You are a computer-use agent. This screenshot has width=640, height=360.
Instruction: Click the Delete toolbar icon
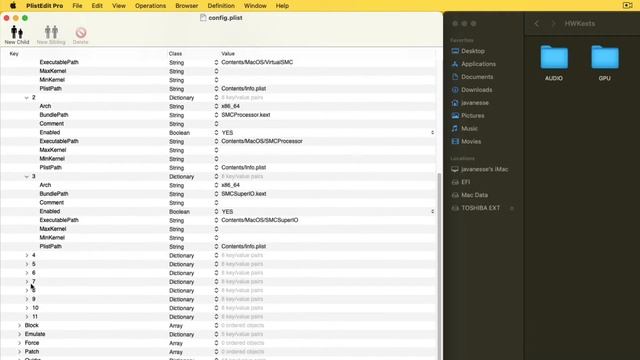pyautogui.click(x=80, y=35)
